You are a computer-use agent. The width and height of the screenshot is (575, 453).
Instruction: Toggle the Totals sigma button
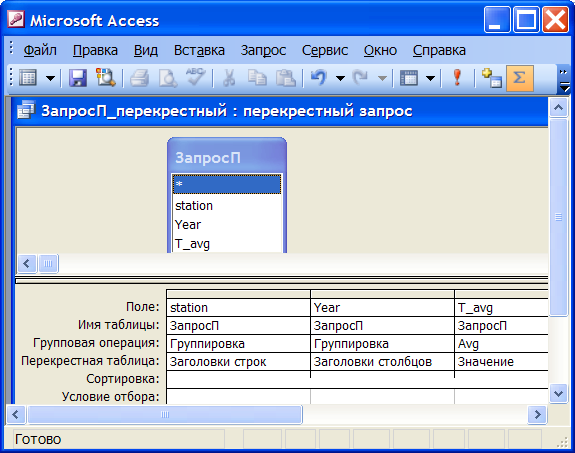pyautogui.click(x=519, y=78)
